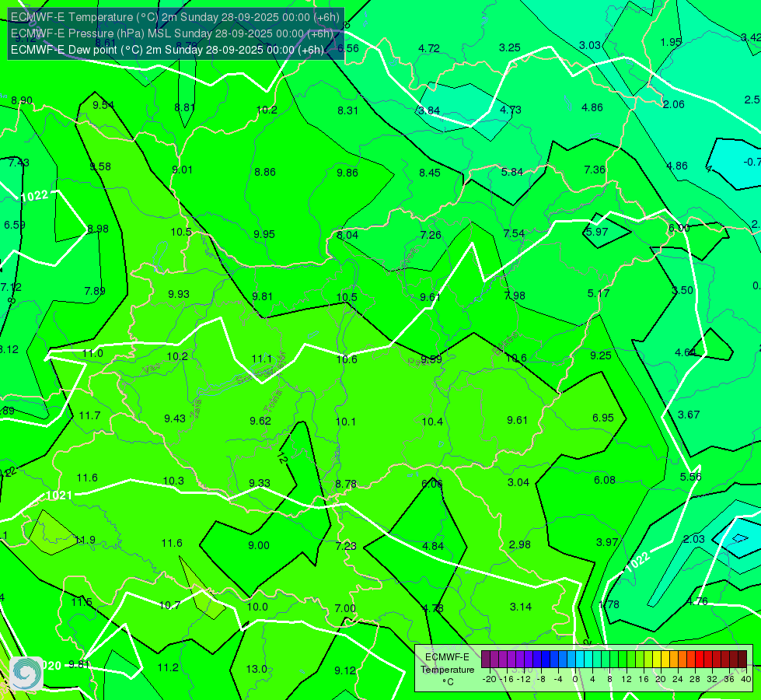Viewport: 761px width, 700px height.
Task: Click the 1020 isobar label
Action: click(x=51, y=666)
